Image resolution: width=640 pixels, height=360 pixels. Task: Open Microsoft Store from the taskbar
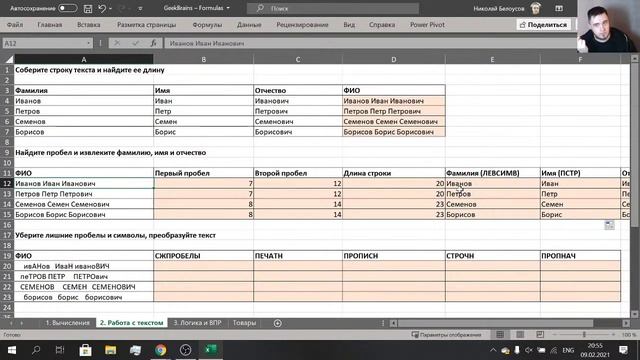coord(85,350)
